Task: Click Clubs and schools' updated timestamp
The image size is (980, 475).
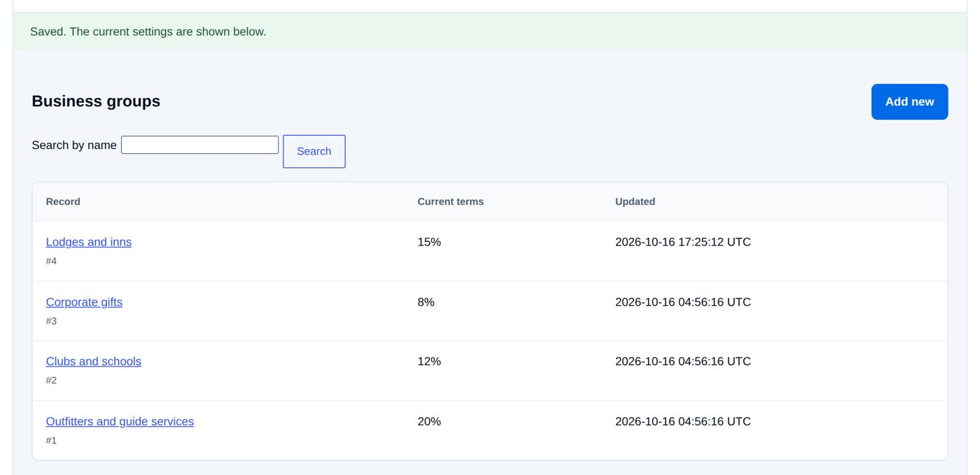Action: click(683, 362)
